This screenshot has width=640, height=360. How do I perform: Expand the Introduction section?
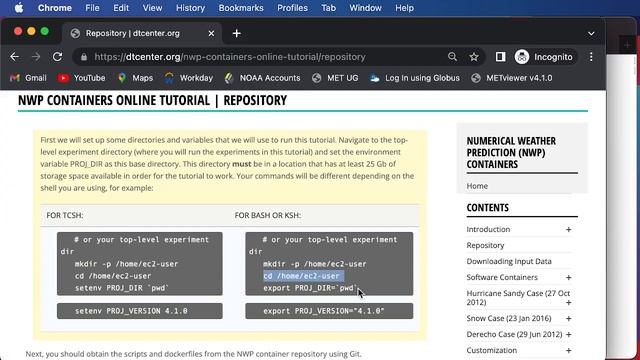pos(568,230)
